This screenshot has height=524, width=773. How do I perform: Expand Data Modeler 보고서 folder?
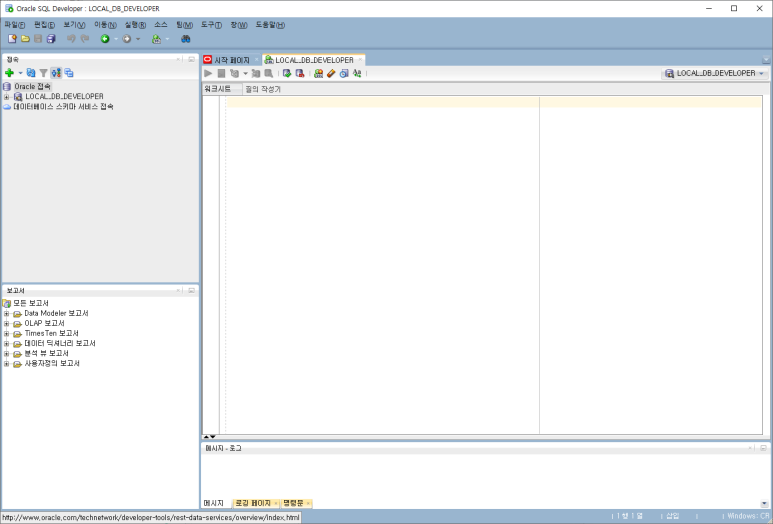tap(6, 314)
